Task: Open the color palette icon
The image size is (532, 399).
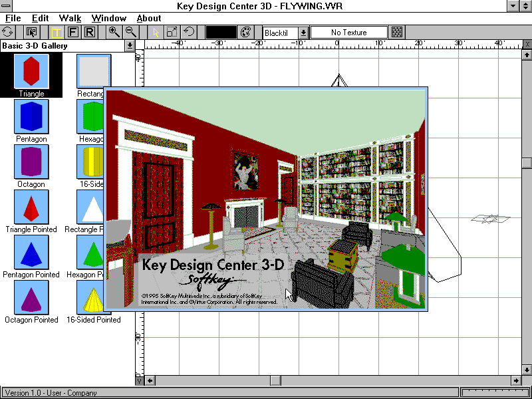Action: 245,32
